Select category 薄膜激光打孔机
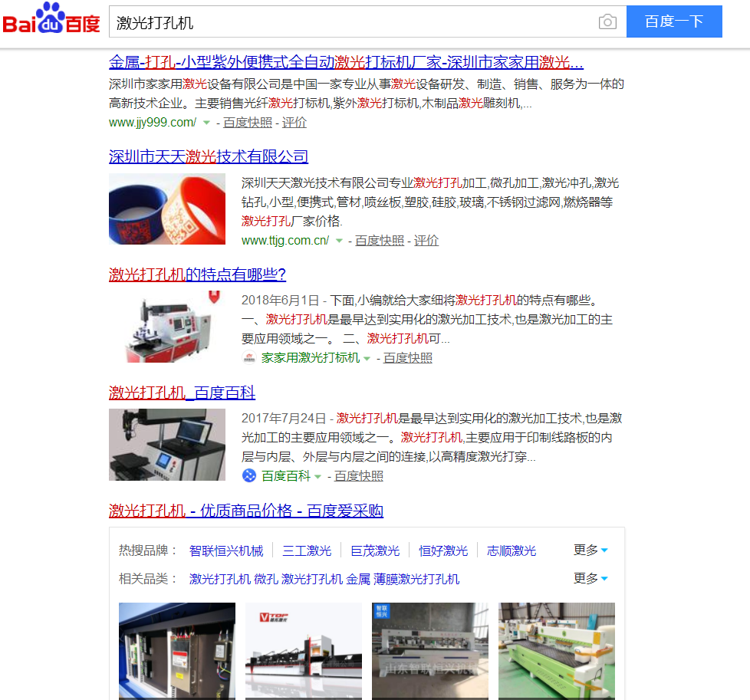750x700 pixels. [416, 579]
